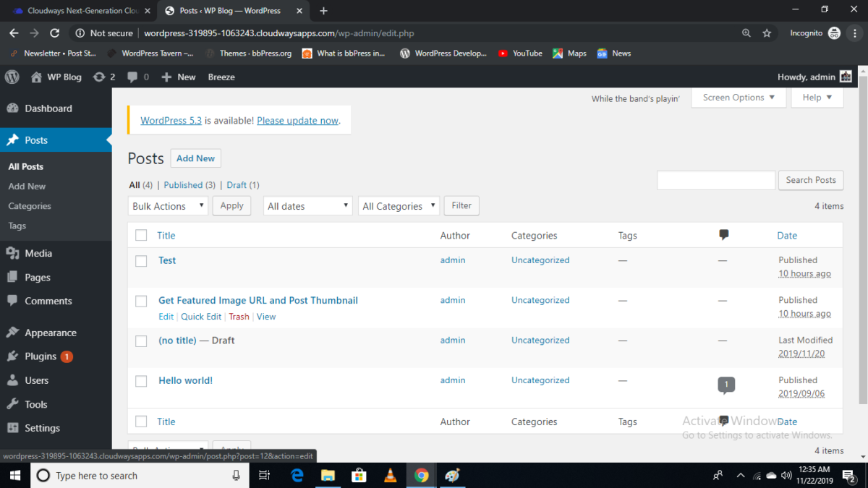Sort posts by the Date column header
The width and height of the screenshot is (868, 488).
tap(787, 235)
